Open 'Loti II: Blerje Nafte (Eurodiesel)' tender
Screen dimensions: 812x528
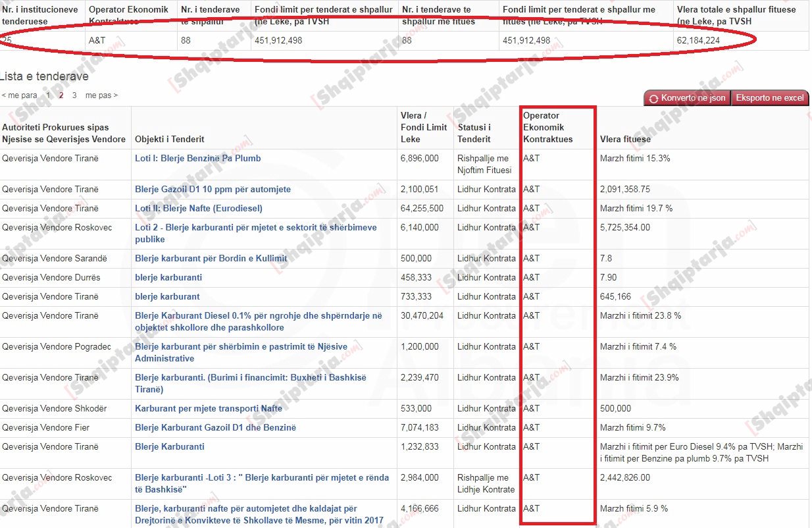click(x=198, y=209)
